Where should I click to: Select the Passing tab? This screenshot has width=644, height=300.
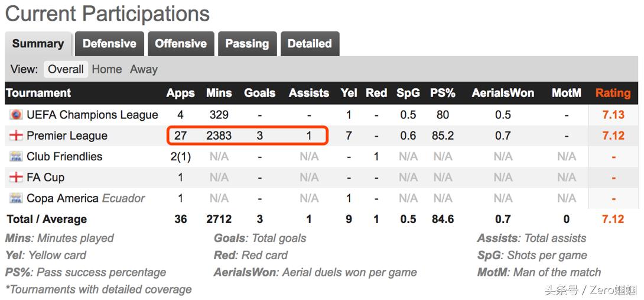pyautogui.click(x=247, y=44)
